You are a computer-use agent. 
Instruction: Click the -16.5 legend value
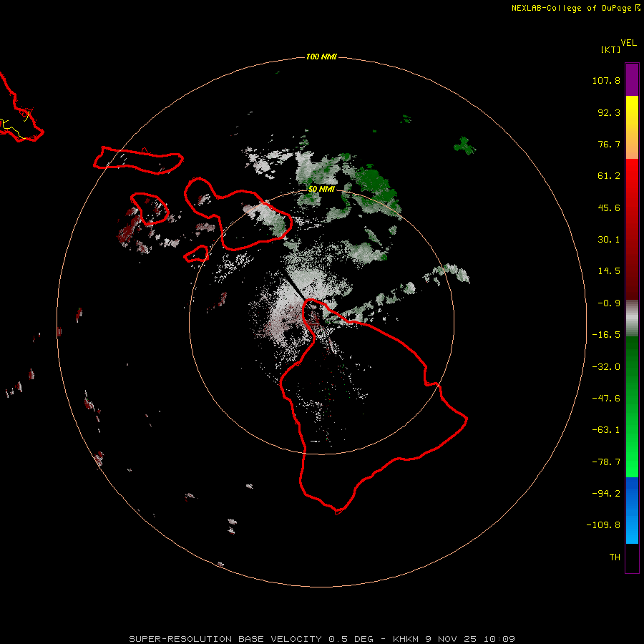coord(606,335)
